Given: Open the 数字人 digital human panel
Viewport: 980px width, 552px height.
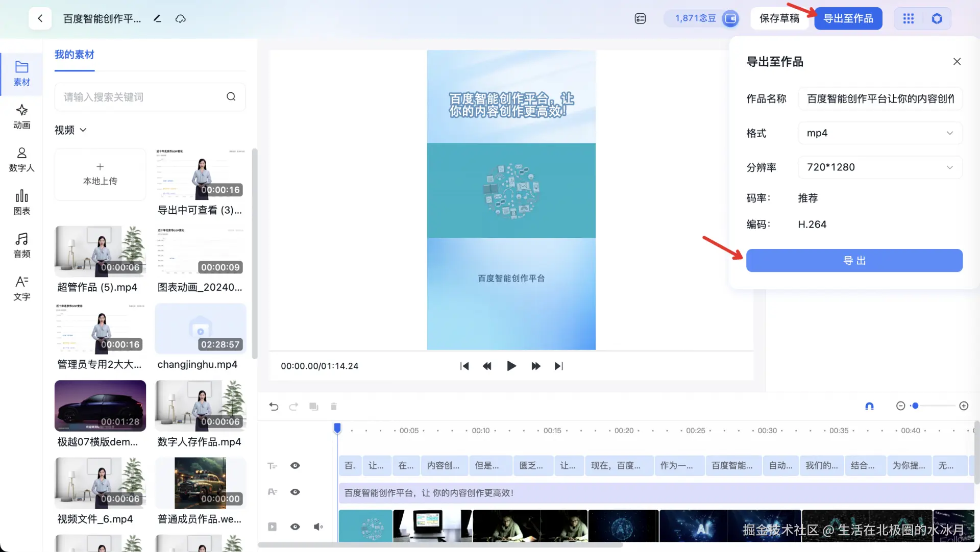Looking at the screenshot, I should 21,159.
